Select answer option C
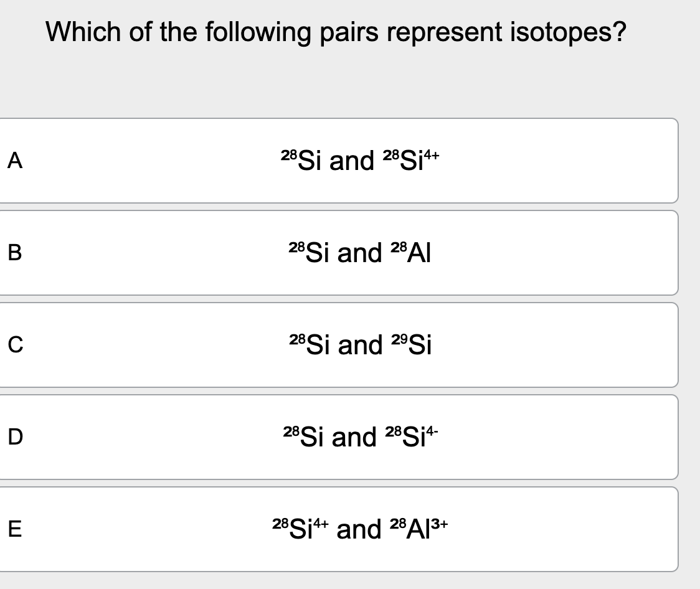This screenshot has height=589, width=700. (x=339, y=344)
